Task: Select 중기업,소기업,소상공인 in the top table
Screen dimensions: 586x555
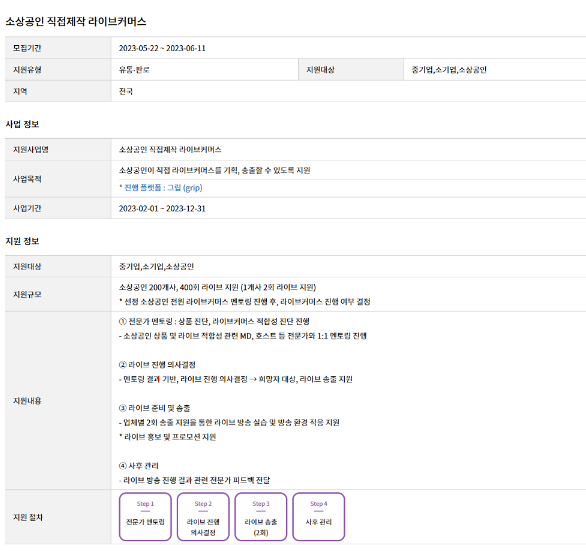Action: pyautogui.click(x=449, y=70)
